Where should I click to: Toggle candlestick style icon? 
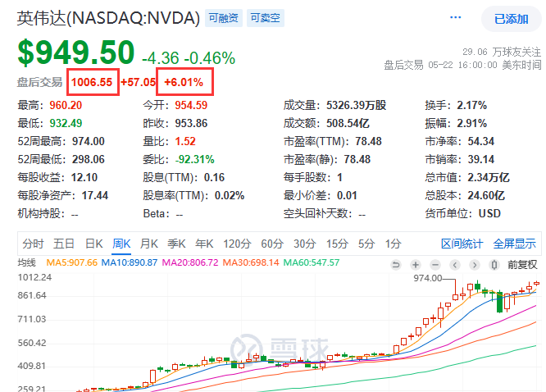(494, 265)
